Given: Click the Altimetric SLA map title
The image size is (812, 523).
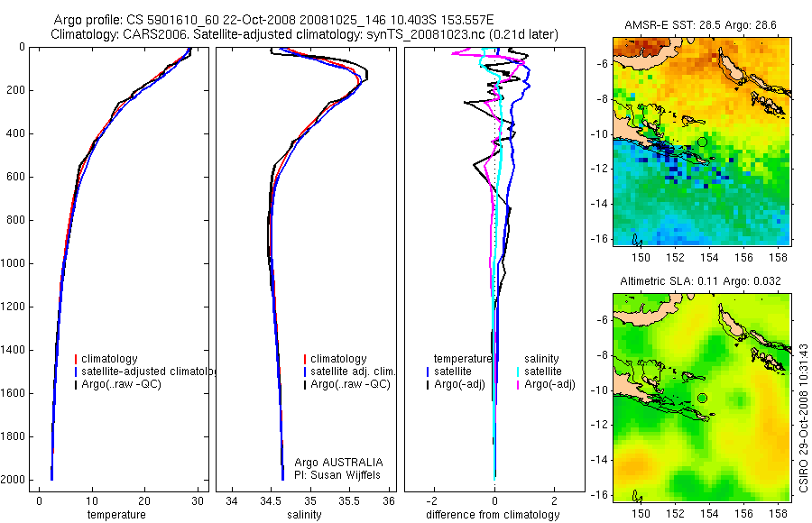Looking at the screenshot, I should 700,281.
